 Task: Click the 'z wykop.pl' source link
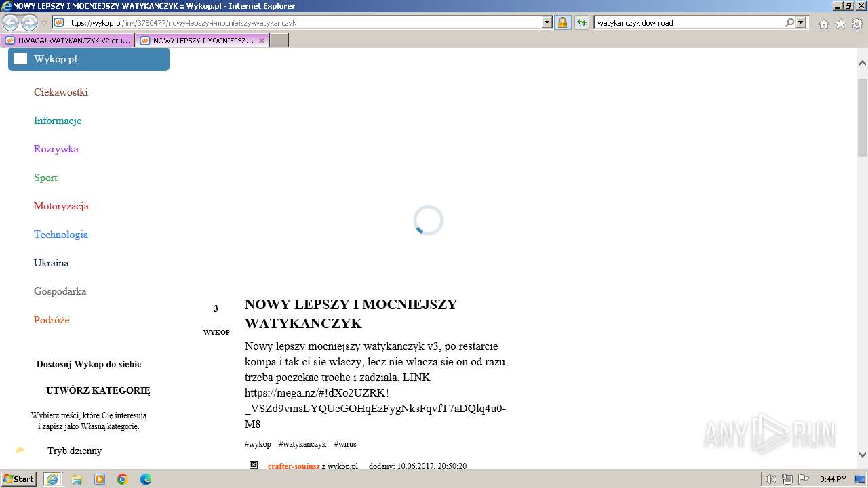[x=340, y=466]
